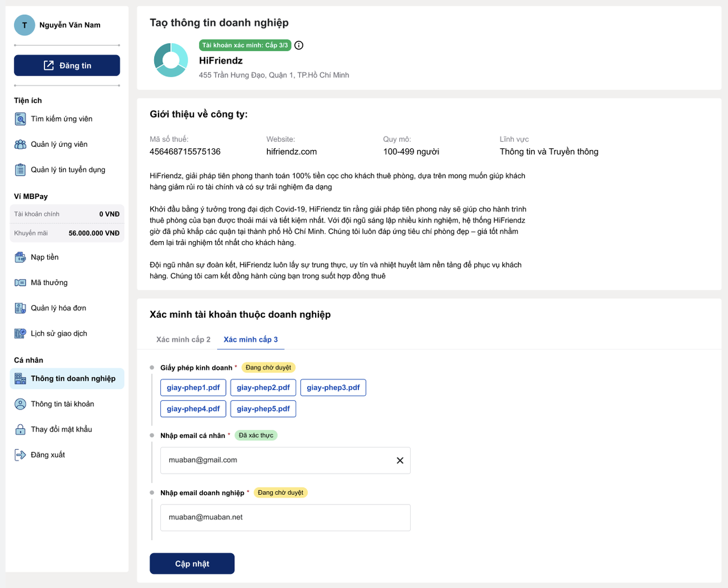Click the personal email field muaban@gmail.com

coord(286,461)
